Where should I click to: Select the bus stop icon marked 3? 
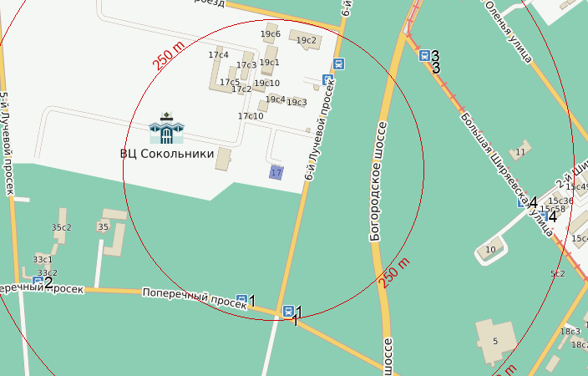point(424,55)
